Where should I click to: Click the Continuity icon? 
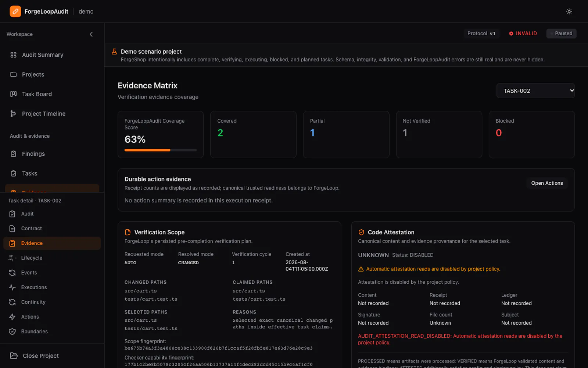pos(12,302)
